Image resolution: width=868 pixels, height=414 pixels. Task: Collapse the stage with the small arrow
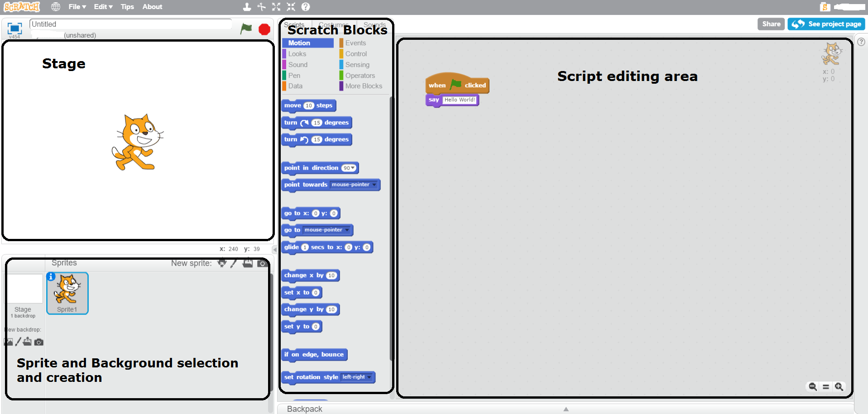[274, 249]
